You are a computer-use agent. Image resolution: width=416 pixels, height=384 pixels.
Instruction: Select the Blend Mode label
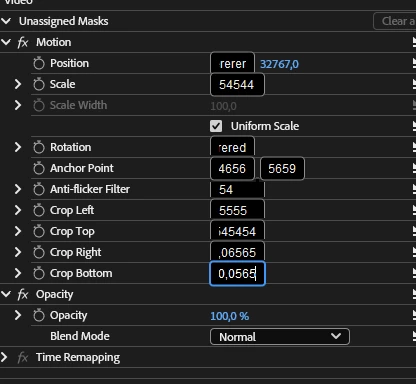[80, 336]
